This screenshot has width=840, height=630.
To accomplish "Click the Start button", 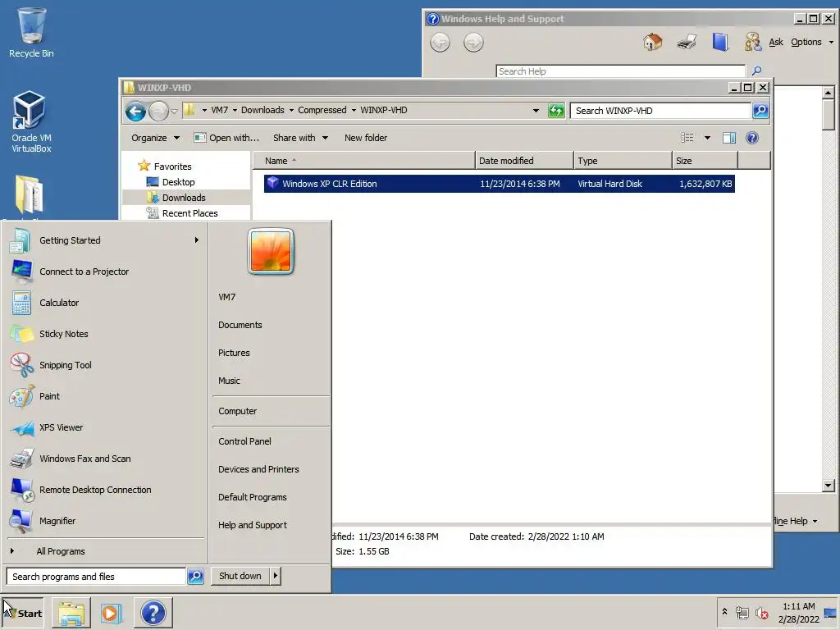I will (22, 613).
